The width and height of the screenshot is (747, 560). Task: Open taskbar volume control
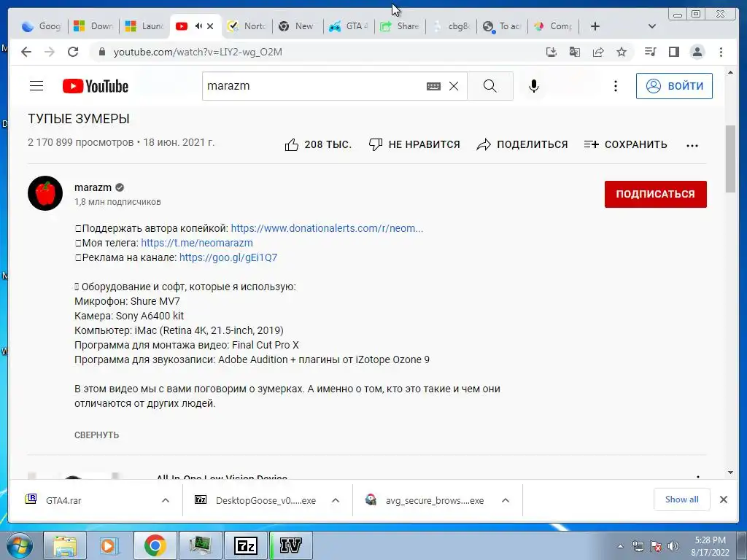[x=673, y=546]
